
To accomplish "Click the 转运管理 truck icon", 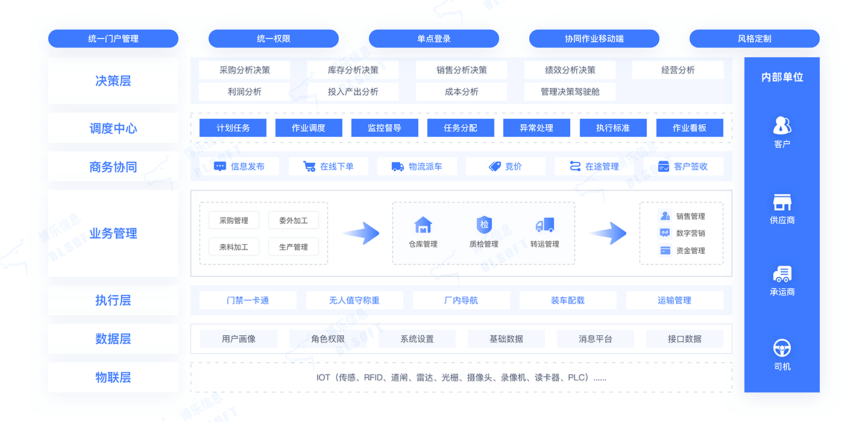I will click(x=544, y=225).
